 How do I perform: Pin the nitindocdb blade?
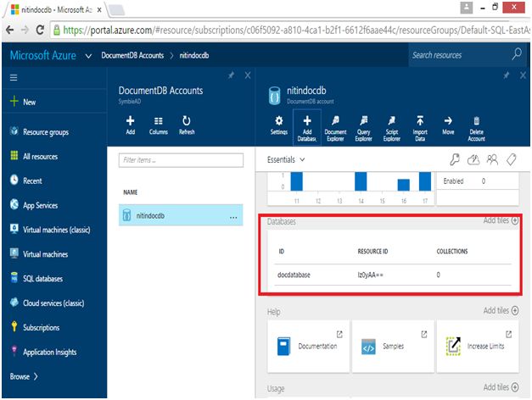coord(507,75)
